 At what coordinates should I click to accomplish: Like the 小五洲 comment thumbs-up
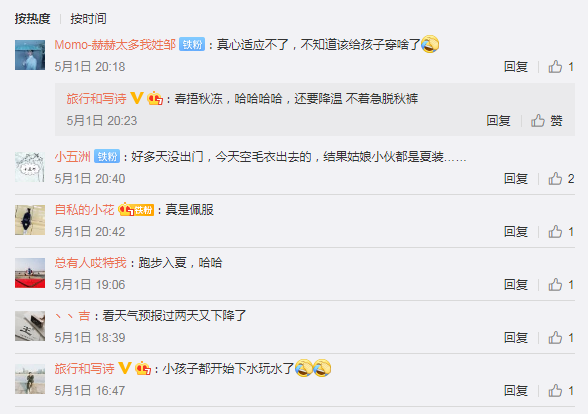tap(561, 178)
